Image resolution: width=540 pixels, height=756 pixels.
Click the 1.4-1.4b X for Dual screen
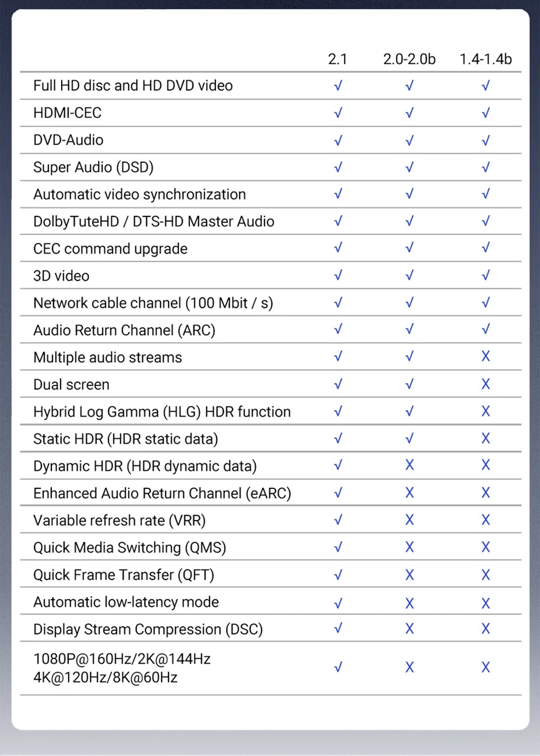[x=485, y=384]
